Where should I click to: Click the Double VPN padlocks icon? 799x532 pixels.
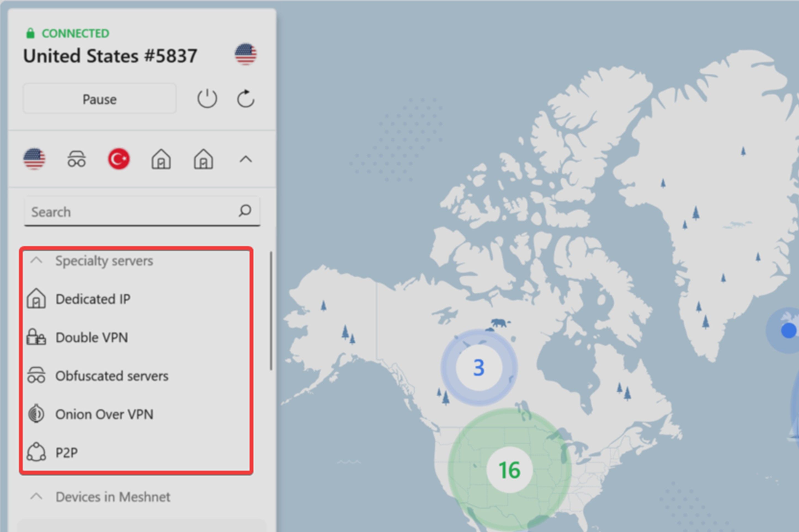(36, 337)
